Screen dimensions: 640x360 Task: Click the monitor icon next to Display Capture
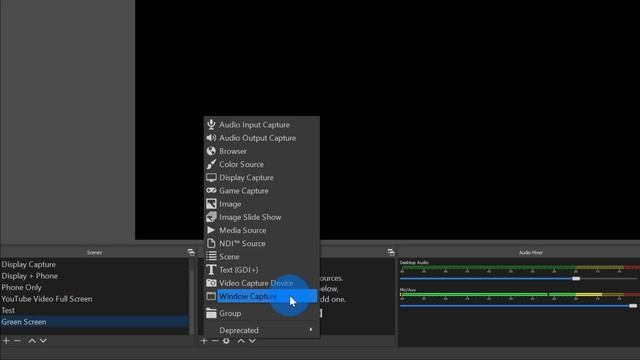pos(211,178)
